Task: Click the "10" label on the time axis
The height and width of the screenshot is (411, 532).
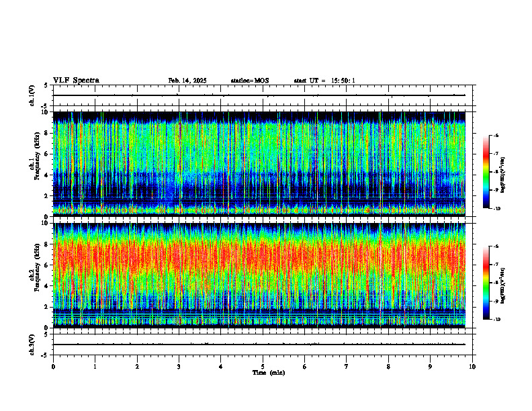Action: coord(472,367)
